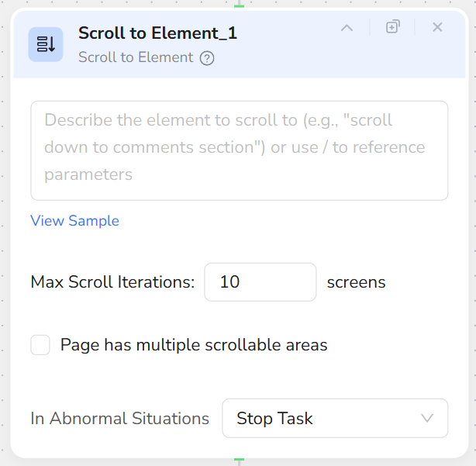Click the Scroll to Element subtitle

coord(136,57)
